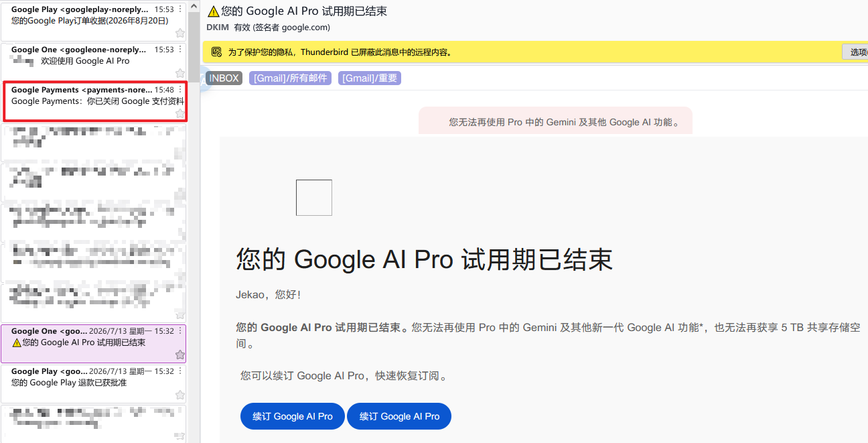This screenshot has height=443, width=868.
Task: Open Google Payments 你已关闭 Google 支付资料 message
Action: coord(93,102)
